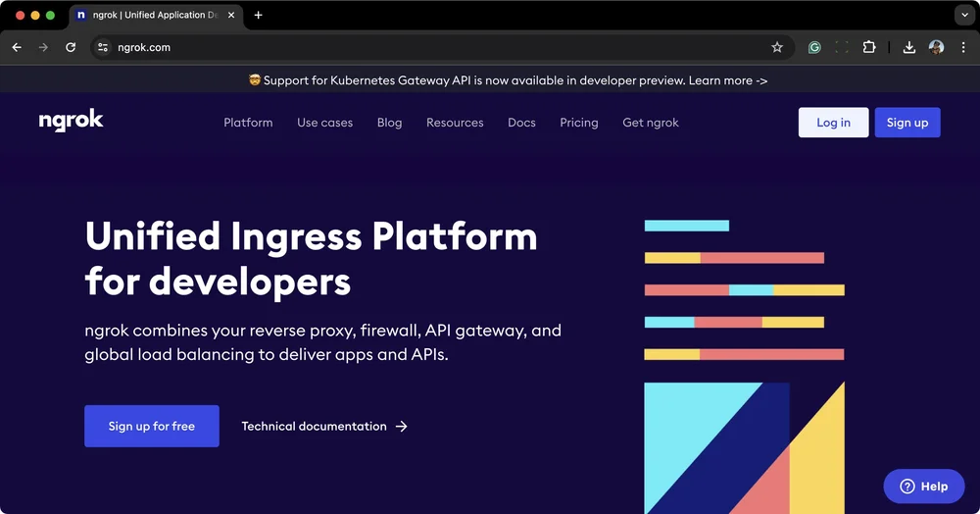This screenshot has width=980, height=514.
Task: Reload the ngrok.com page
Action: coord(71,47)
